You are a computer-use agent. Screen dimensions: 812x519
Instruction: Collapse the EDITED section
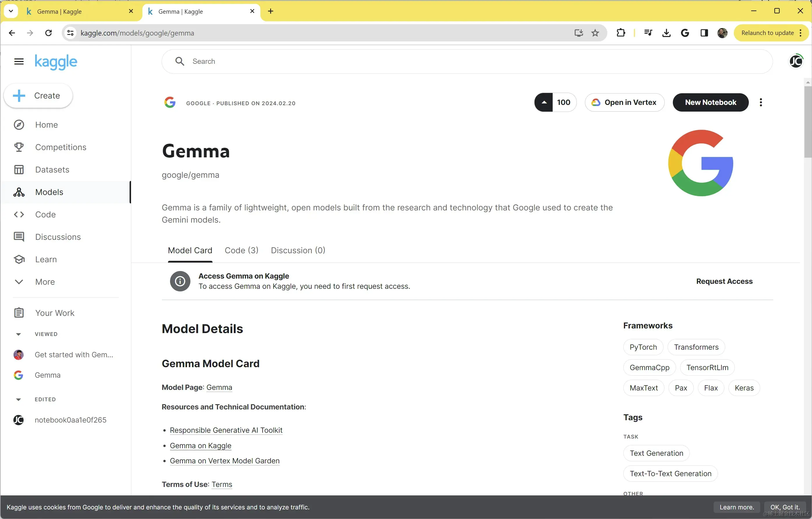click(19, 399)
